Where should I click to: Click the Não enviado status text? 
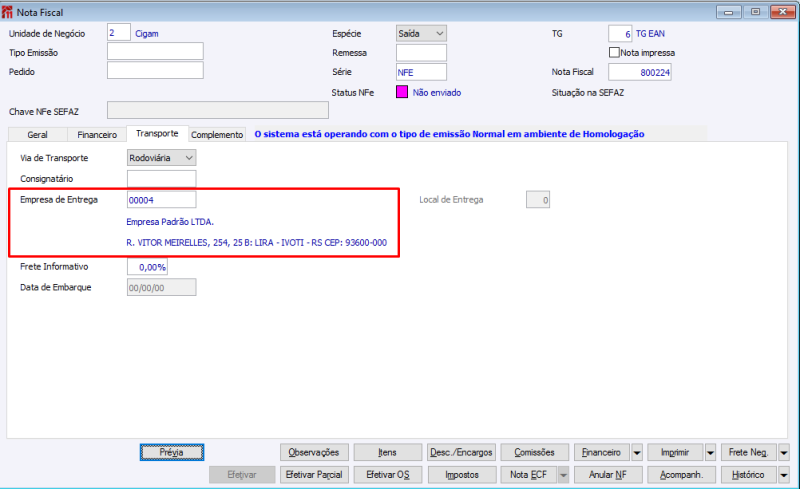[x=437, y=92]
